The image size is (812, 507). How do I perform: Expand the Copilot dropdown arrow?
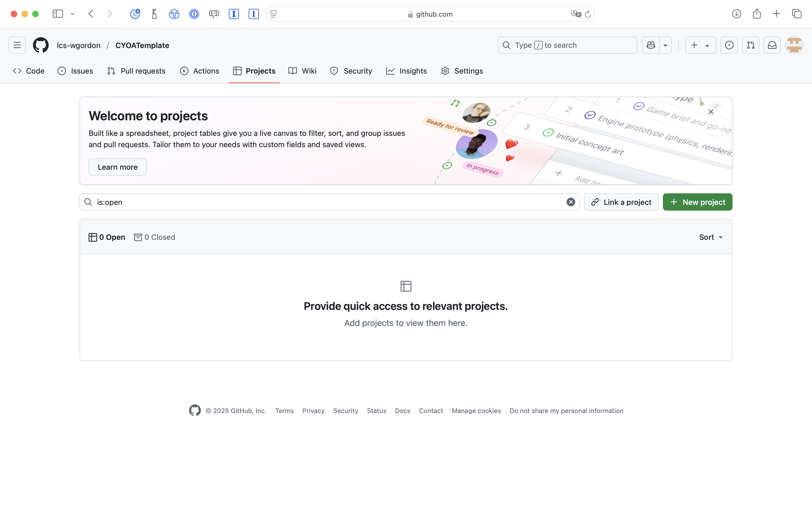pyautogui.click(x=665, y=45)
